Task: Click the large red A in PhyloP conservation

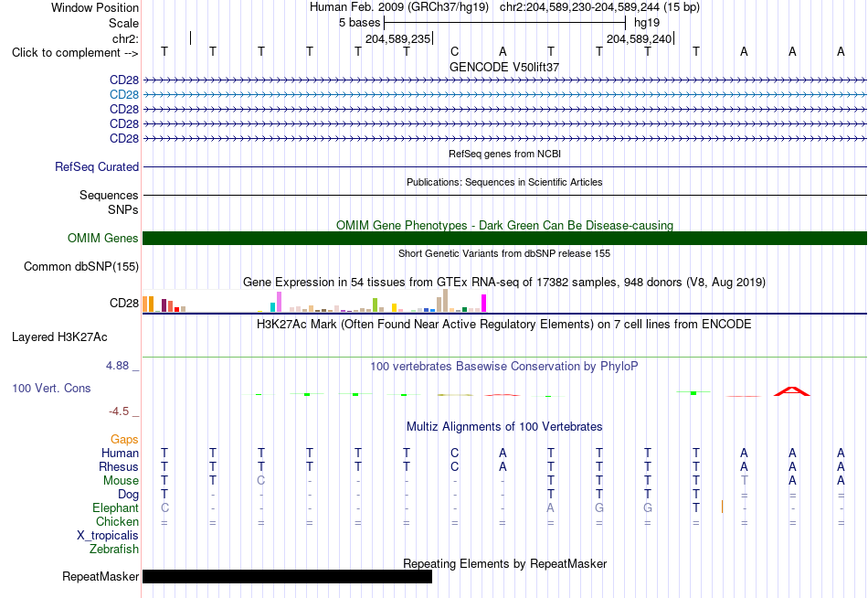Action: pyautogui.click(x=791, y=391)
